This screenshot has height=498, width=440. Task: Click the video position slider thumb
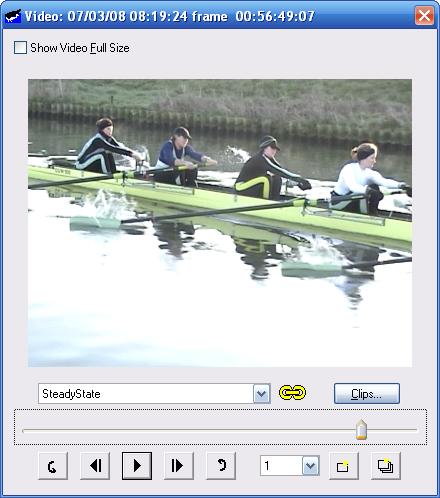(361, 429)
